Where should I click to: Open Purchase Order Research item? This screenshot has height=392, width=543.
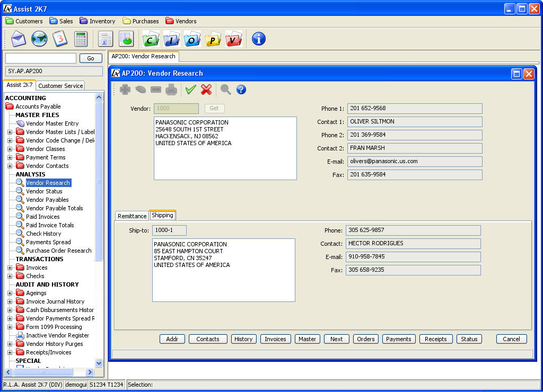click(58, 251)
